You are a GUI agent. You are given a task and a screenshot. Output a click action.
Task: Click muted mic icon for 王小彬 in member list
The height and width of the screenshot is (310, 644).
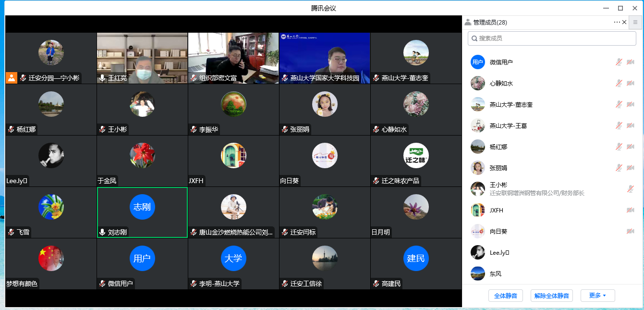630,189
